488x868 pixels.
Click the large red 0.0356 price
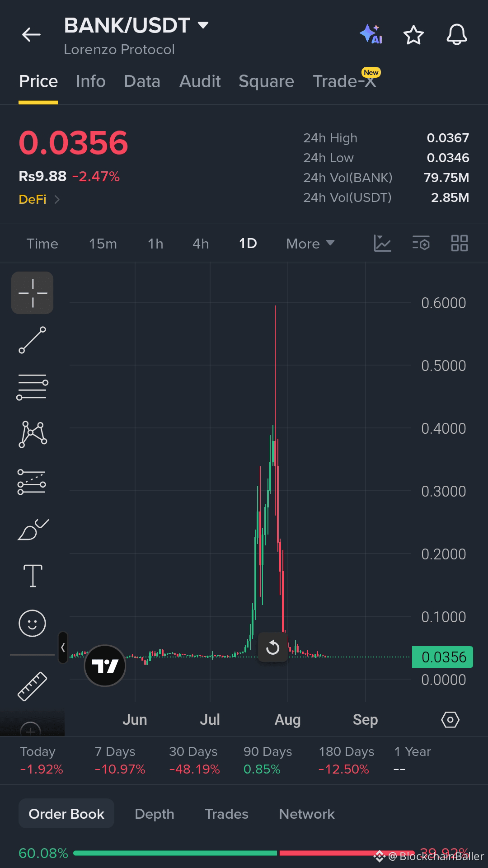[73, 143]
